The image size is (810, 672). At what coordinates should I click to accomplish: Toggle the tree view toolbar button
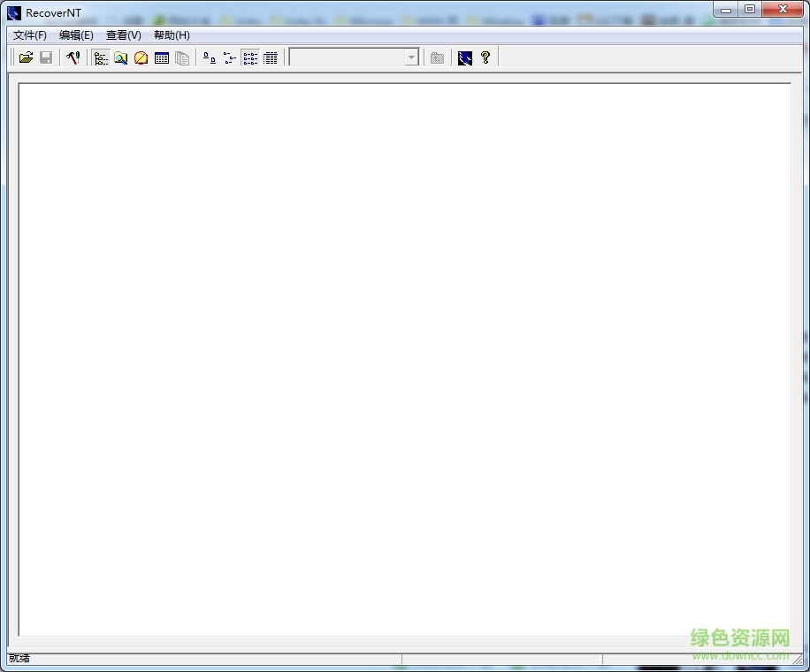[101, 57]
